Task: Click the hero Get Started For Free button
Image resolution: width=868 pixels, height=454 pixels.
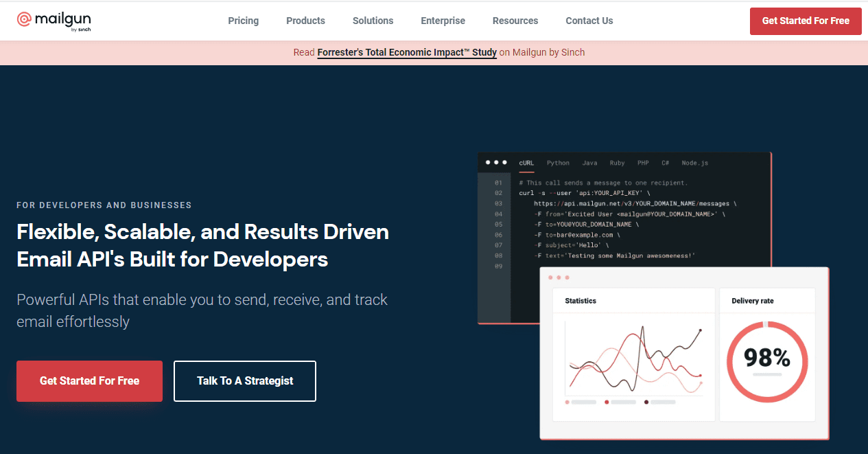Action: (x=89, y=381)
